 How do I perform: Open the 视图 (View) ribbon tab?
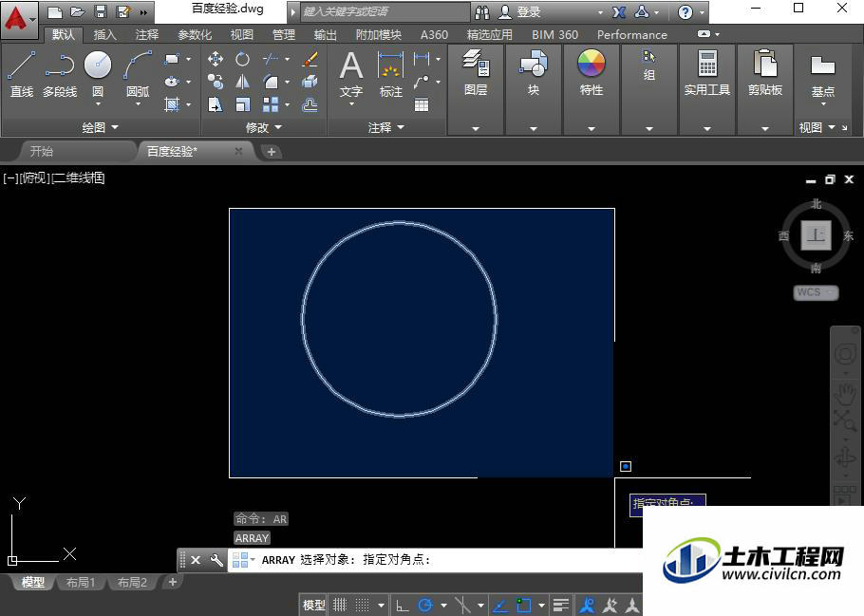(242, 35)
